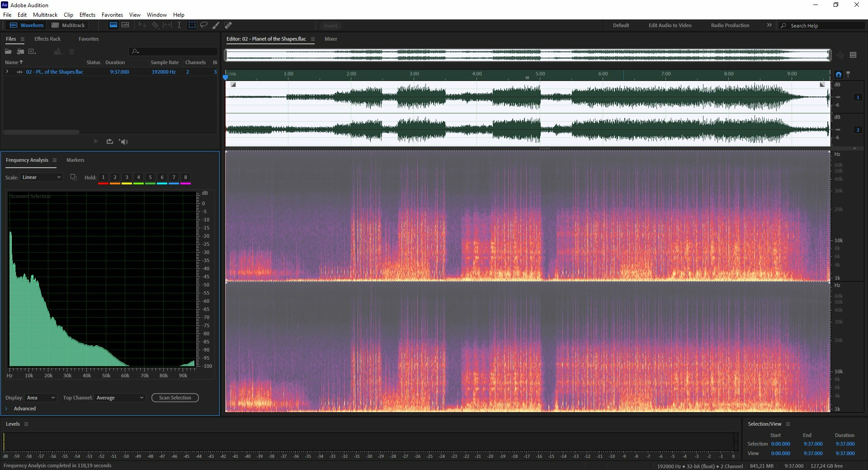Click the fade out handle on waveform
The image size is (868, 470).
tap(822, 85)
